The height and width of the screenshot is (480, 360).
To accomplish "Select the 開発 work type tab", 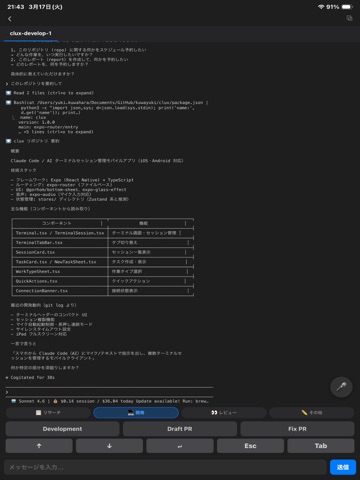I will pyautogui.click(x=136, y=413).
